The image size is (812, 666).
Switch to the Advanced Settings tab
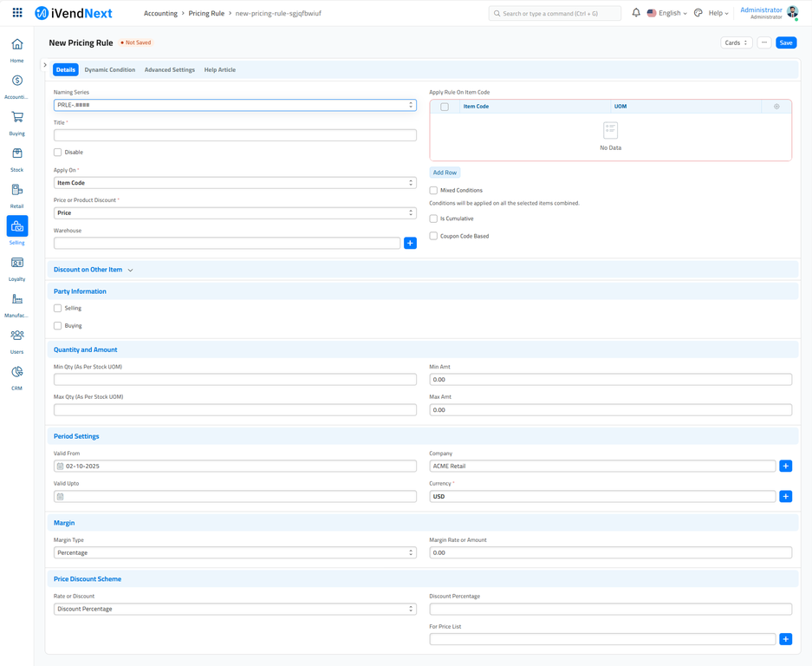[169, 69]
